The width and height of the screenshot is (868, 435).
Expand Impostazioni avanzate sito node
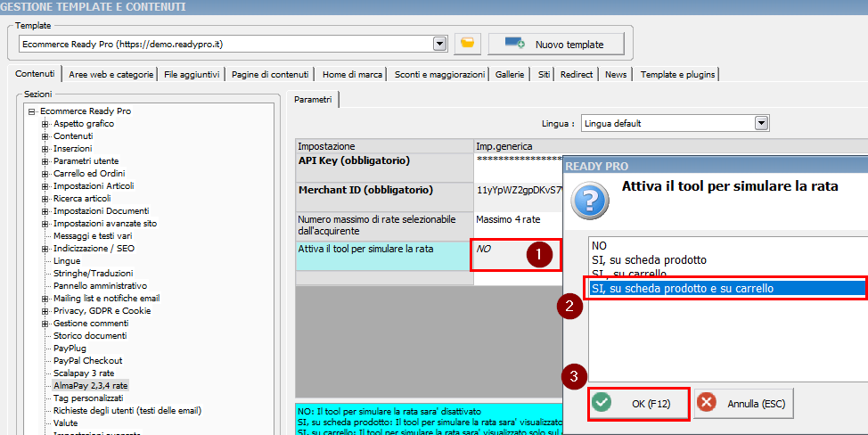pos(45,224)
